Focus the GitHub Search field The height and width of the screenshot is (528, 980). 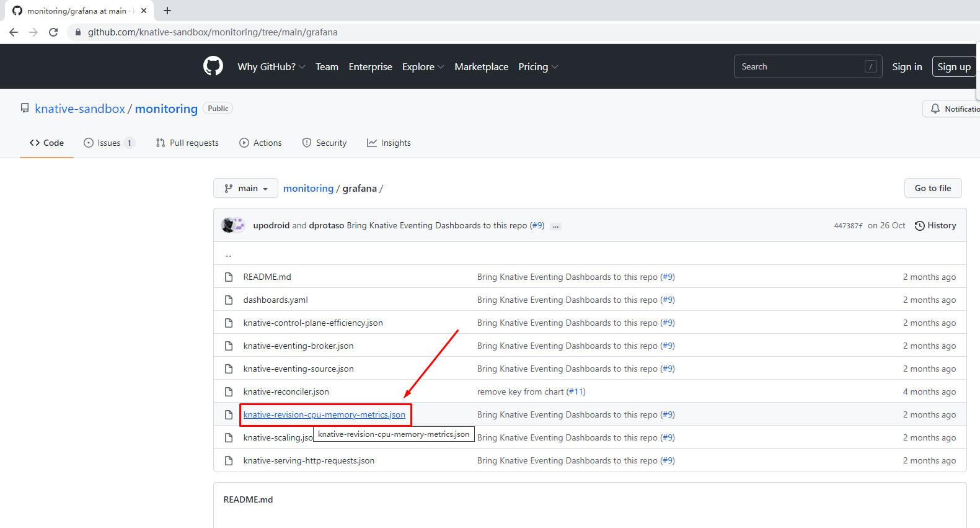(808, 66)
